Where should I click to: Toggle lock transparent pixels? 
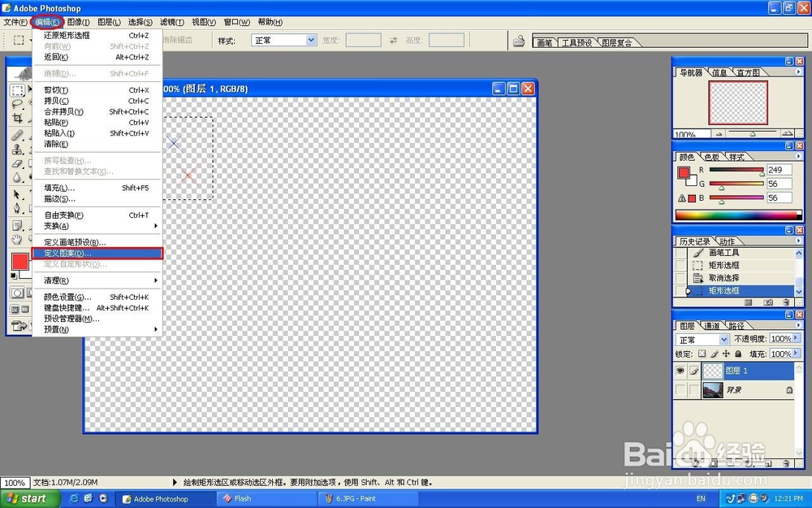point(702,354)
